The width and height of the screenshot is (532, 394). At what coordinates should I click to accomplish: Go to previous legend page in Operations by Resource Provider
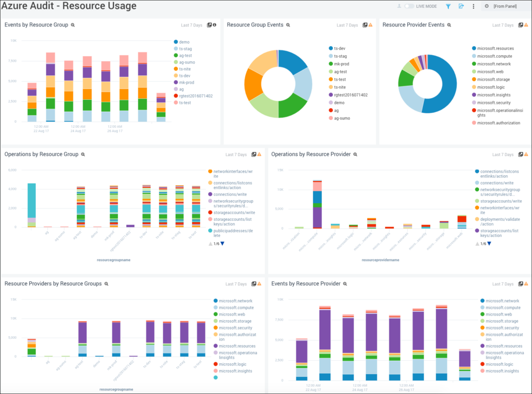477,244
